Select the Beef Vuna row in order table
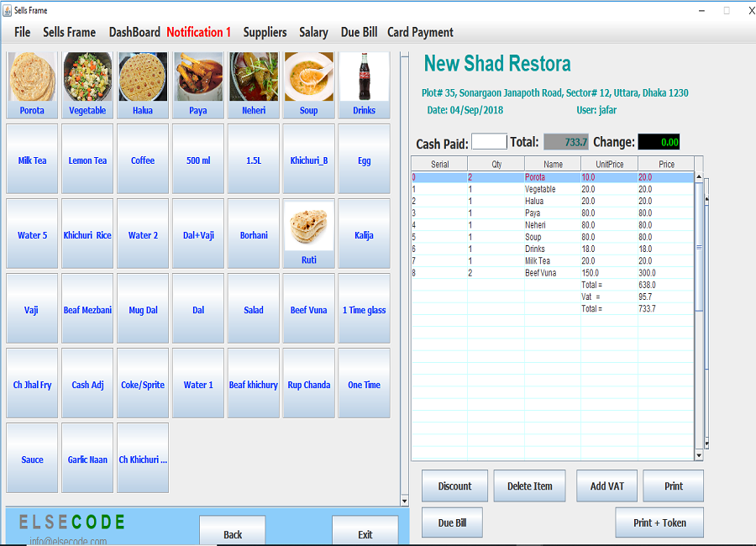Image resolution: width=756 pixels, height=546 pixels. pos(553,273)
